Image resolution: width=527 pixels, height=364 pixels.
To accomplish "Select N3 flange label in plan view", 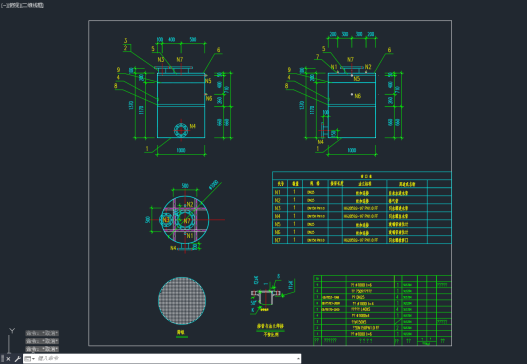I will (x=166, y=220).
